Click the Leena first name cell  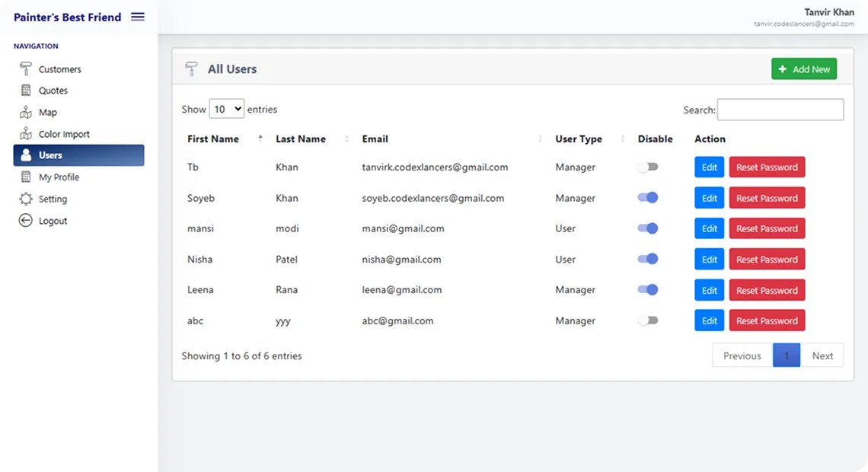click(200, 290)
